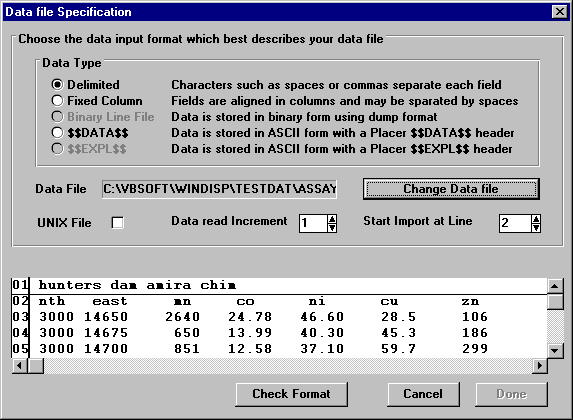573x420 pixels.
Task: Click the Change Data file button
Action: (x=451, y=189)
